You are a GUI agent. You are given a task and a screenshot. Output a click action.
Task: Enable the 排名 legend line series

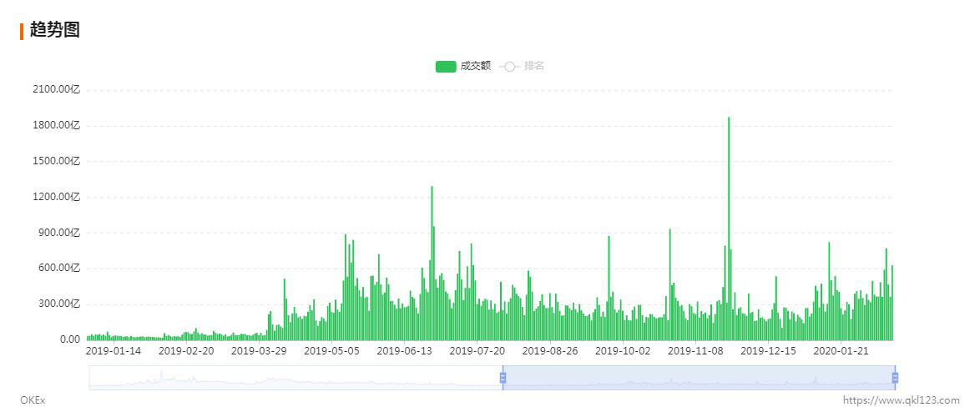522,66
